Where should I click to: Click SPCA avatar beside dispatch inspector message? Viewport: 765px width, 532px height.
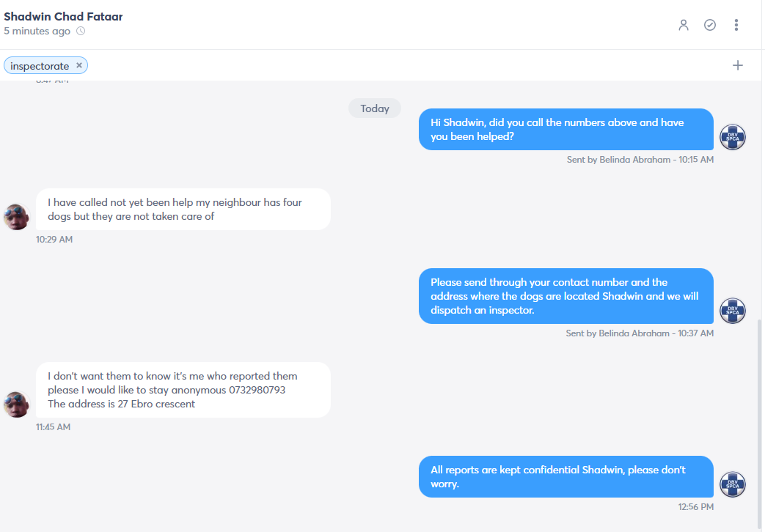pyautogui.click(x=733, y=311)
